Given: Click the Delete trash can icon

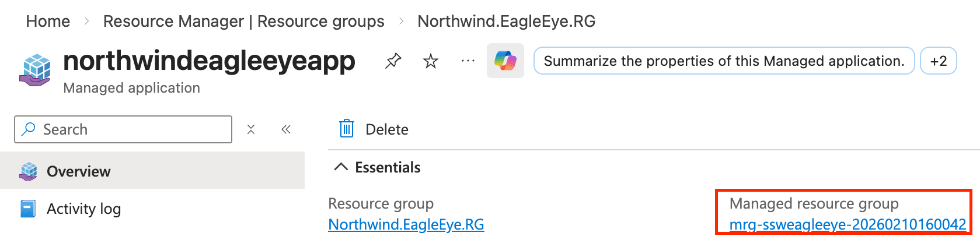Looking at the screenshot, I should tap(347, 129).
